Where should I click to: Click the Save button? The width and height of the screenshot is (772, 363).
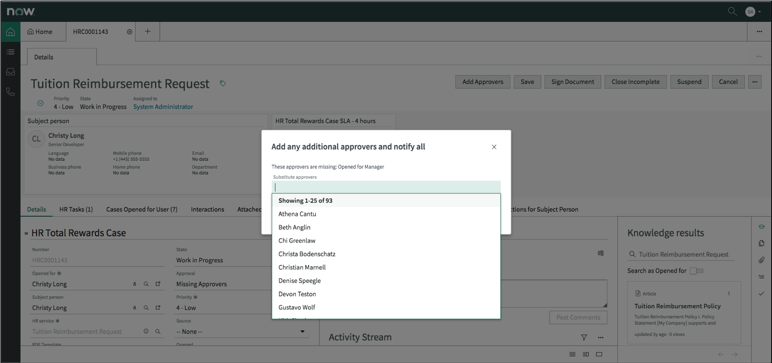pyautogui.click(x=527, y=82)
